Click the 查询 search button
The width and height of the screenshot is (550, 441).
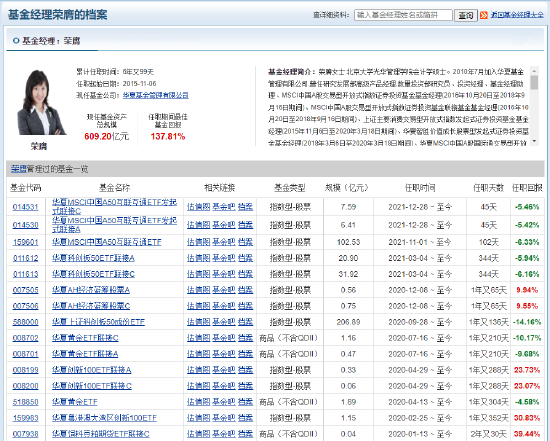466,15
